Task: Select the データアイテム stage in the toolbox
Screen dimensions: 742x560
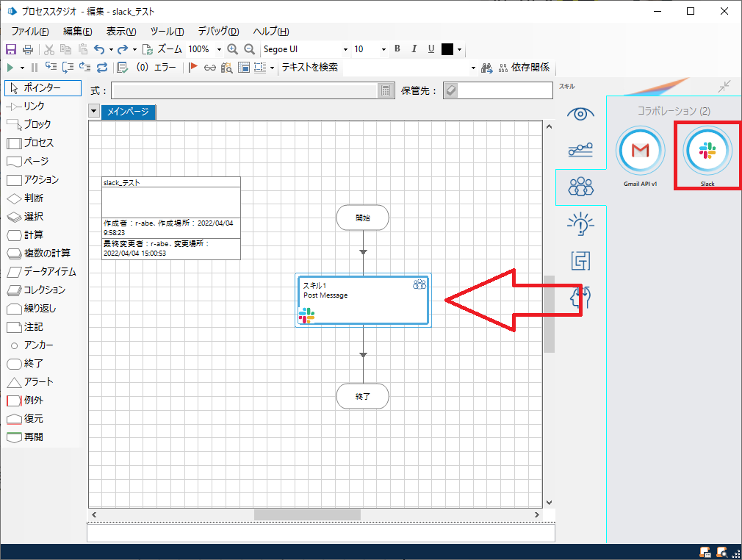Action: coord(44,271)
